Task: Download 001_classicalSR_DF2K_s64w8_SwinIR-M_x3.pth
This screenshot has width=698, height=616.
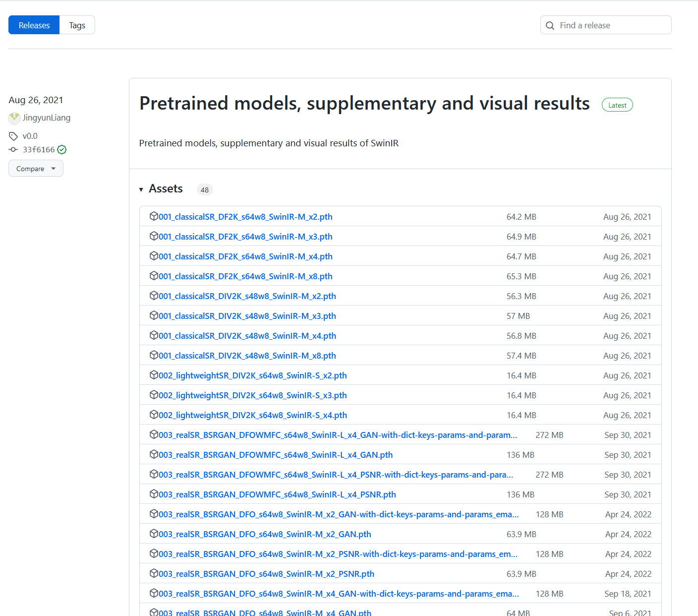Action: pos(245,237)
